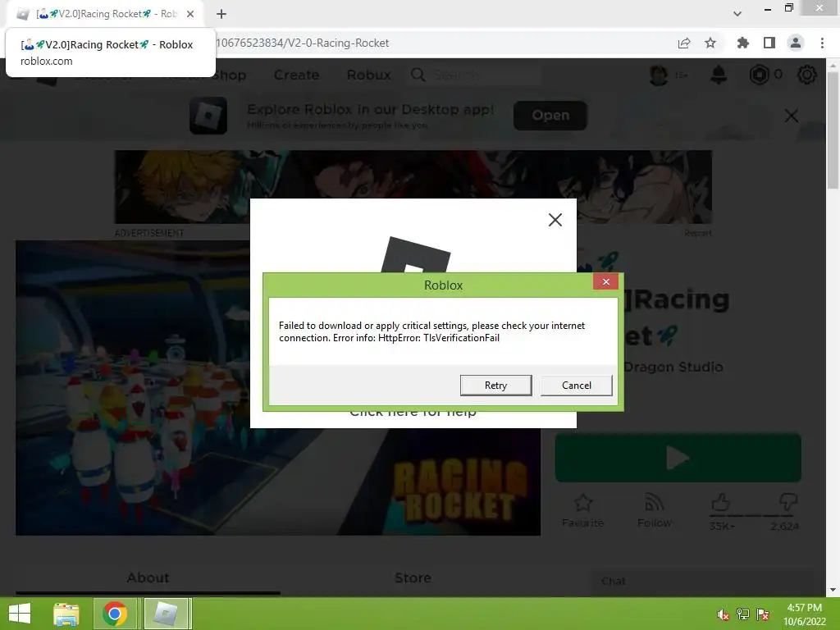The image size is (840, 630).
Task: Open Roblox settings gear
Action: [807, 75]
